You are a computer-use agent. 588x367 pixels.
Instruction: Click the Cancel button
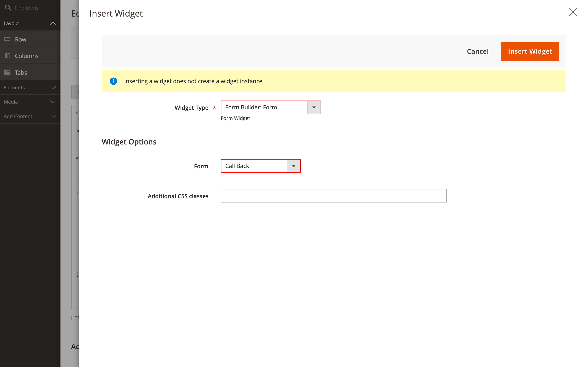click(x=477, y=51)
